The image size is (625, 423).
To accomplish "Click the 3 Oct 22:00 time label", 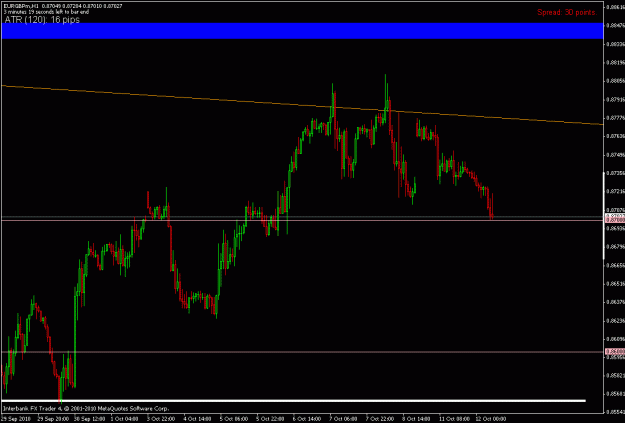I will tap(160, 419).
